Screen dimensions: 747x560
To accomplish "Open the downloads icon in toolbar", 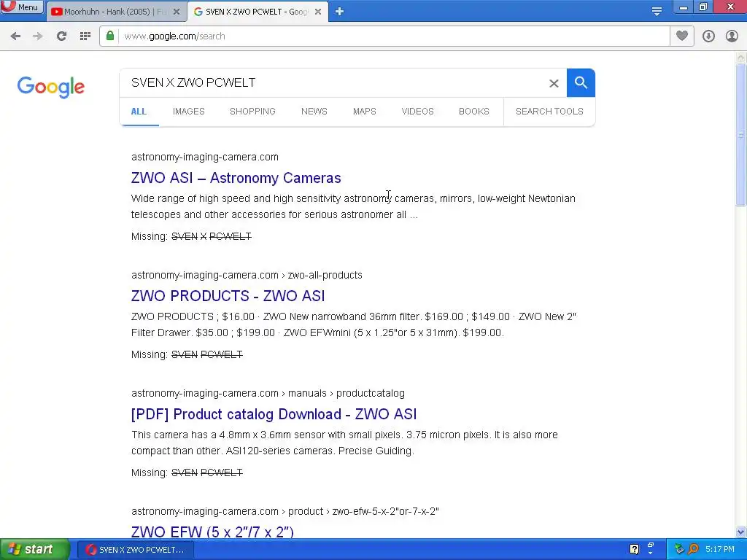I will tap(708, 36).
